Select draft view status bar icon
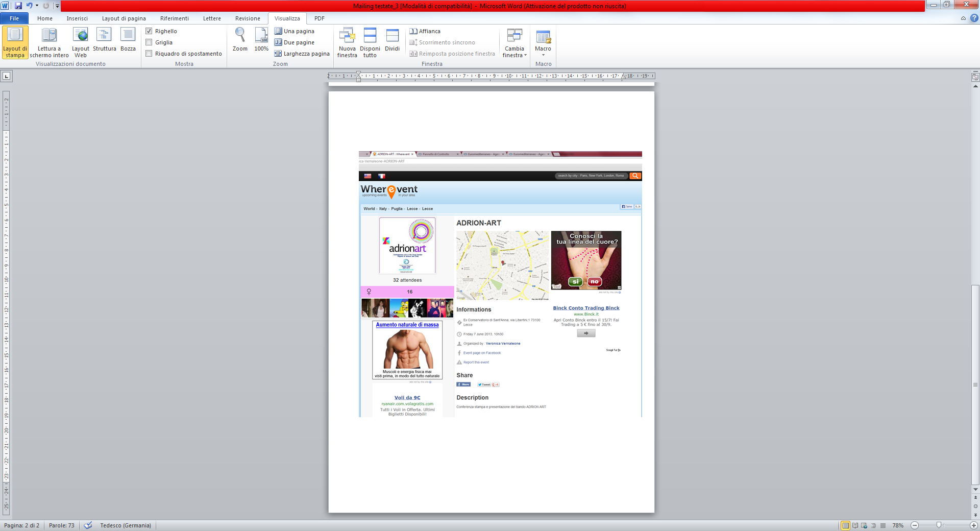The width and height of the screenshot is (980, 531). [883, 525]
